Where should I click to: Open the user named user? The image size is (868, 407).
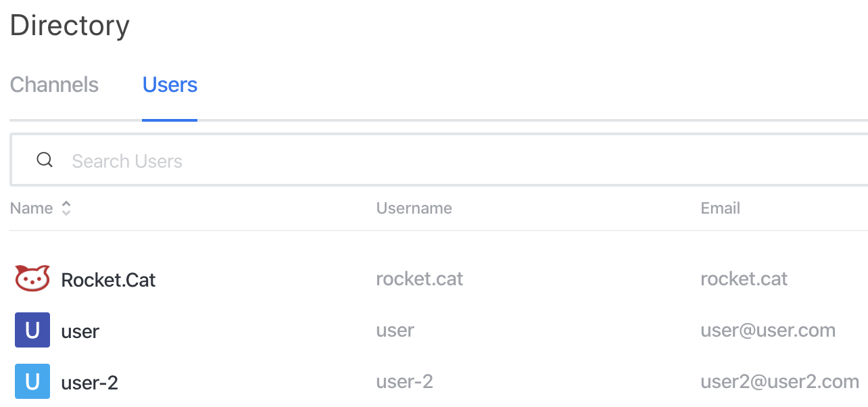pyautogui.click(x=80, y=331)
